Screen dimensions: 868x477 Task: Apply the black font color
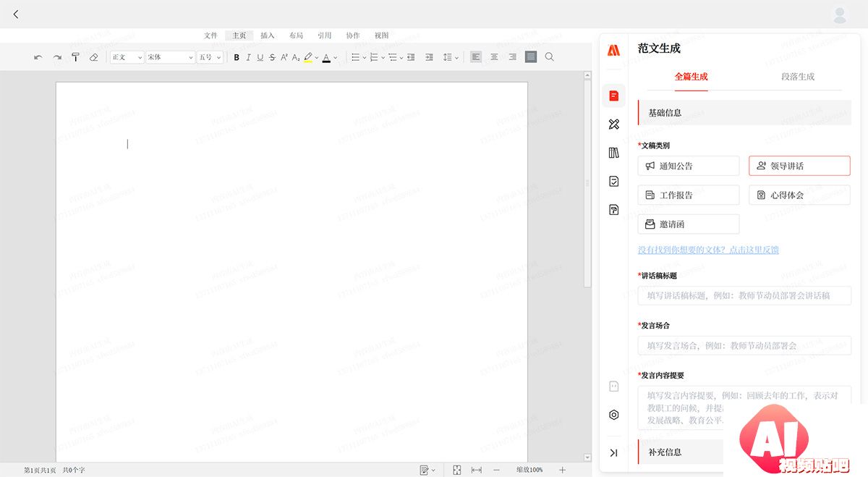(326, 57)
